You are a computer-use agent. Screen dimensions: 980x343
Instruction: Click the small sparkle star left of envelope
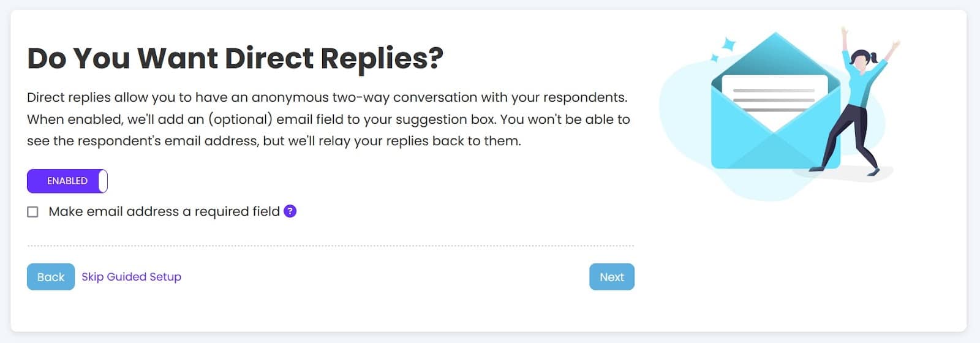714,58
